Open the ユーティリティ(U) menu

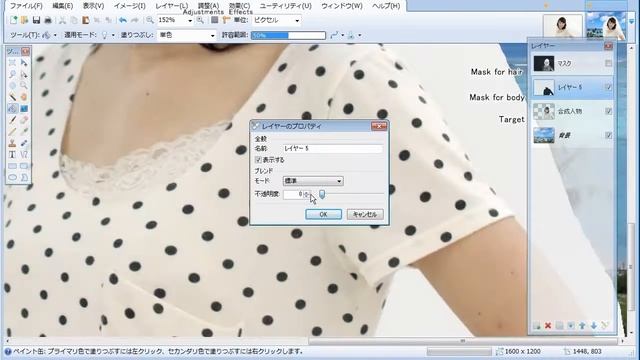coord(285,6)
